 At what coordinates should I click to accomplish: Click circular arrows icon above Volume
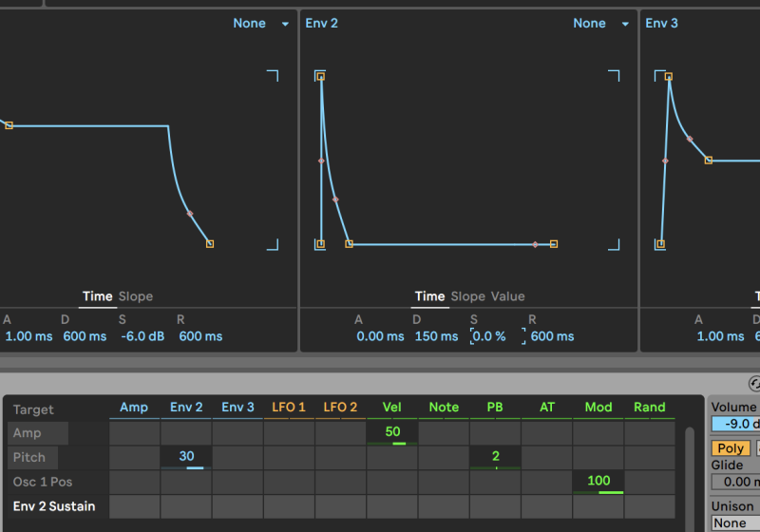[754, 384]
